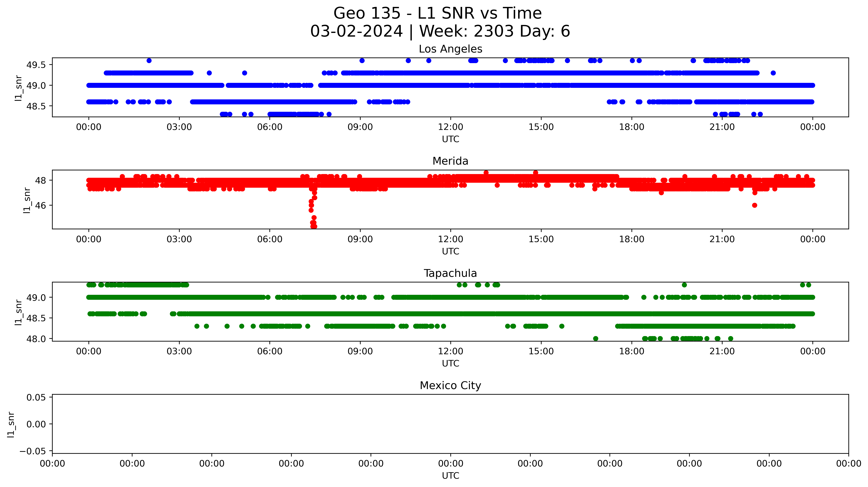
Task: Click the '21:00' x-tick under Merida plot
Action: click(722, 239)
